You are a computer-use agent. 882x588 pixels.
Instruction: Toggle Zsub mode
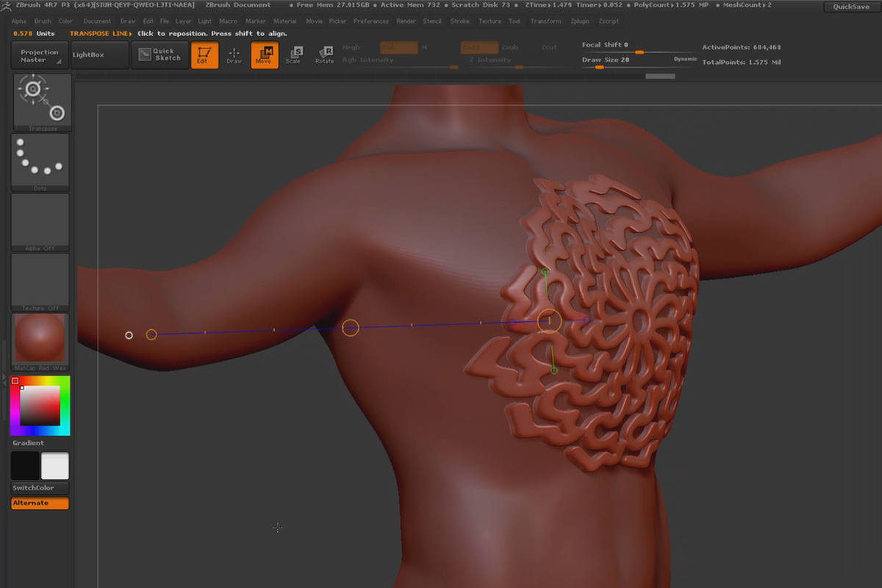(509, 47)
